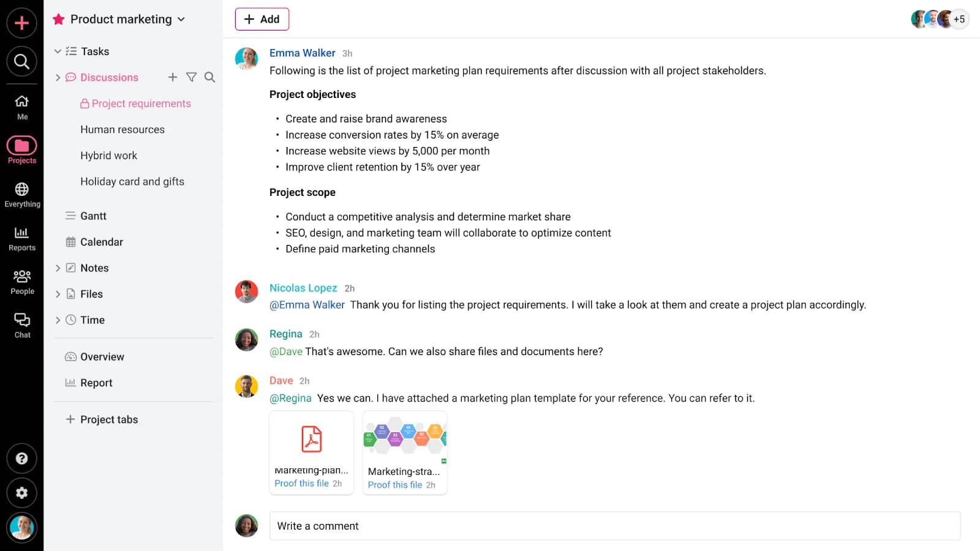Open the Product marketing project dropdown
Image resolution: width=980 pixels, height=551 pixels.
(181, 19)
